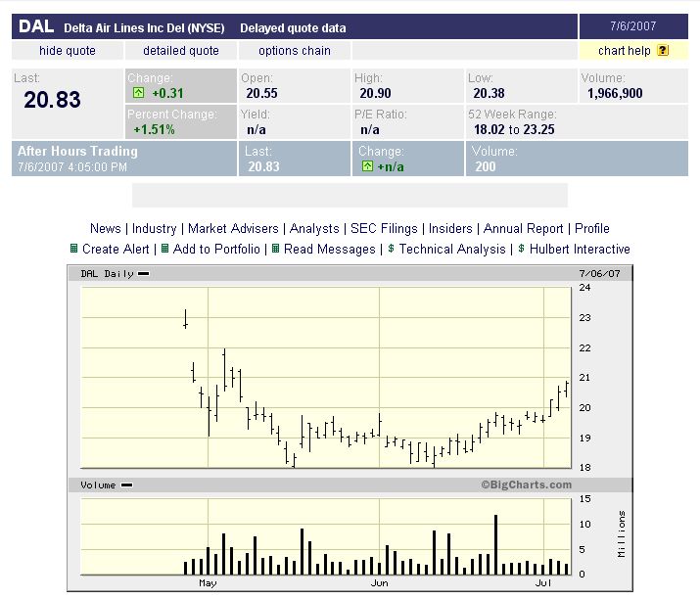The height and width of the screenshot is (600, 700).
Task: Click Add to Portfolio
Action: pyautogui.click(x=216, y=249)
